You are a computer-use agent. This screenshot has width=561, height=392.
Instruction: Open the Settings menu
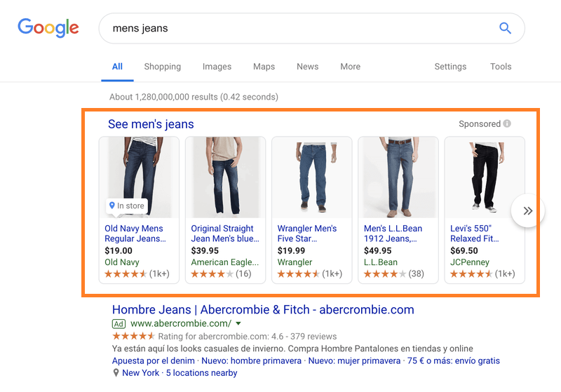(x=450, y=67)
